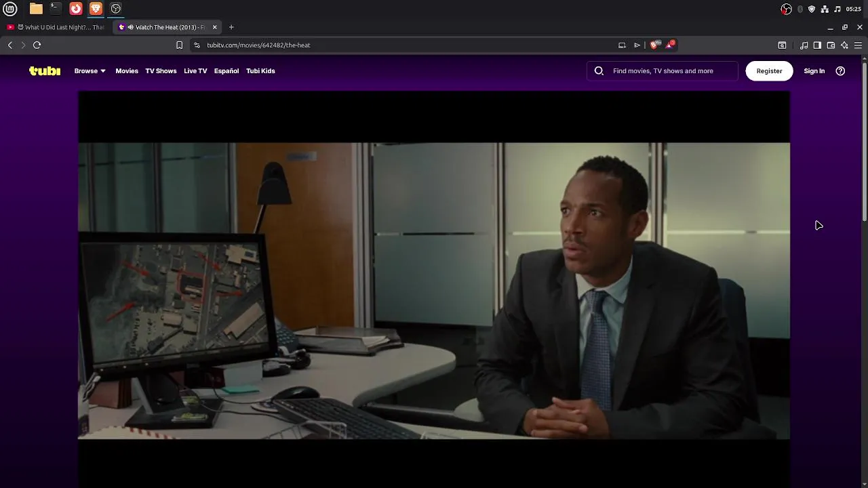Toggle the browser sidebar panel
The image size is (868, 488).
click(x=817, y=45)
